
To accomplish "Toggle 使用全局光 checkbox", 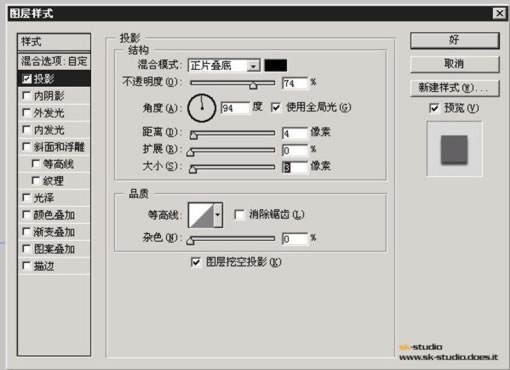I will coord(276,107).
